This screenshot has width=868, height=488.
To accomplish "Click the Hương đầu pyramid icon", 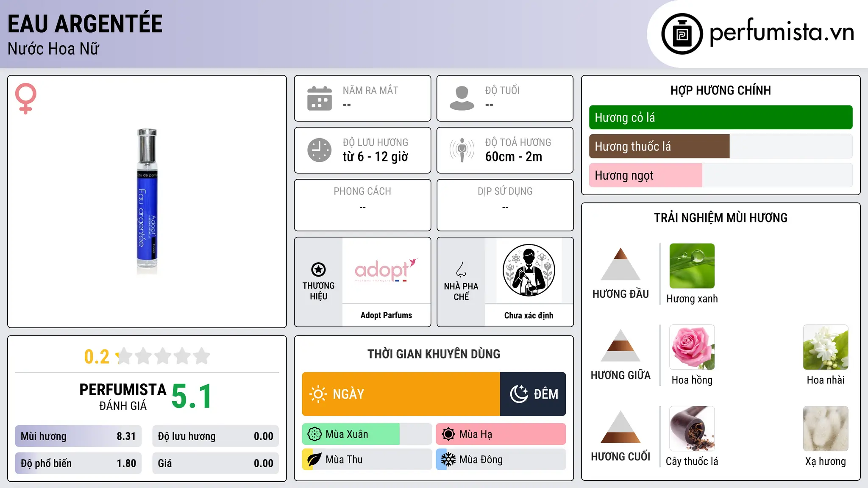I will pyautogui.click(x=620, y=264).
